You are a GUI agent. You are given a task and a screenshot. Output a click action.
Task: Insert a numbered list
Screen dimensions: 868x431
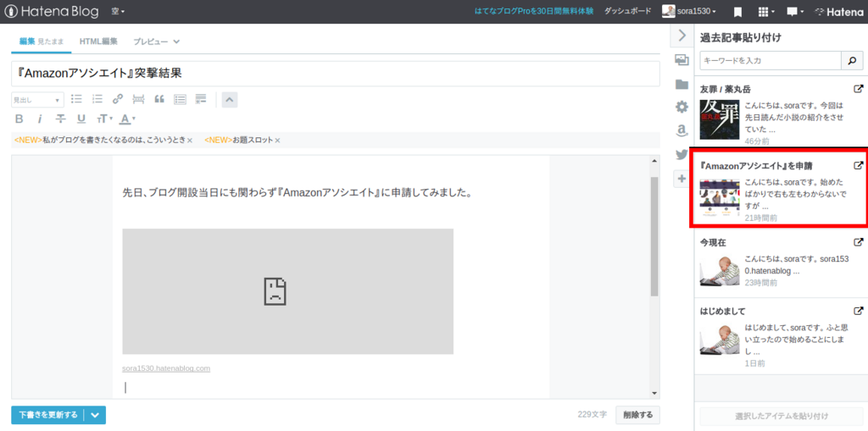click(97, 99)
